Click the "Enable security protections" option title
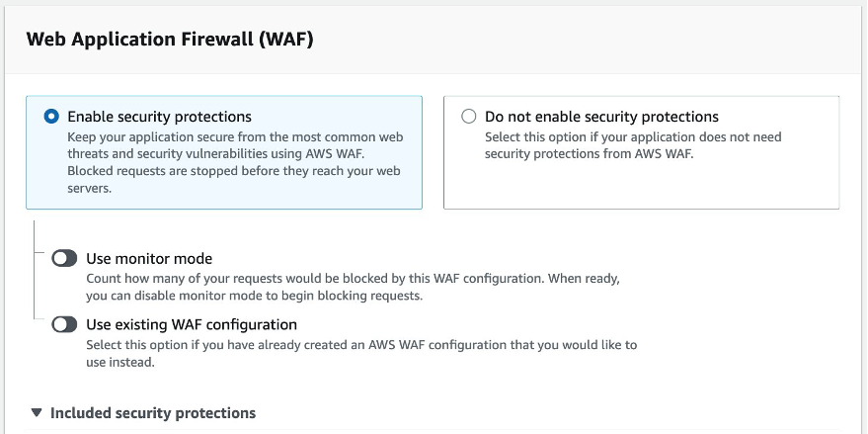The width and height of the screenshot is (868, 434). pos(159,117)
